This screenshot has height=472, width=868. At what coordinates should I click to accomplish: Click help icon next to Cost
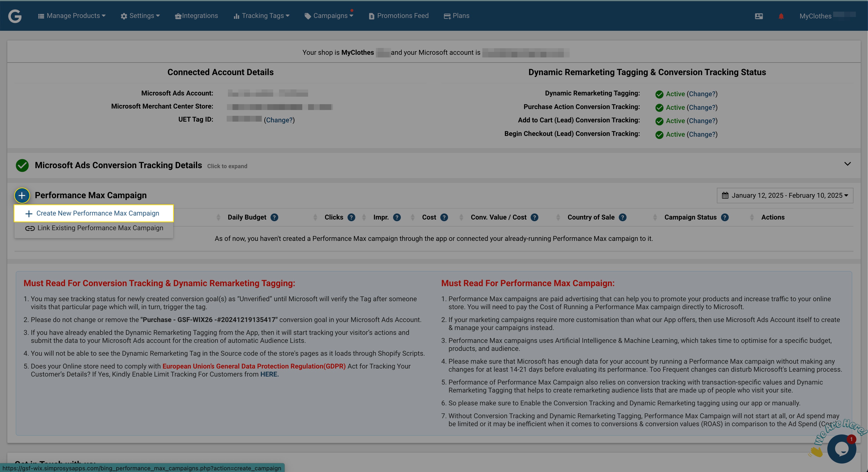[444, 217]
